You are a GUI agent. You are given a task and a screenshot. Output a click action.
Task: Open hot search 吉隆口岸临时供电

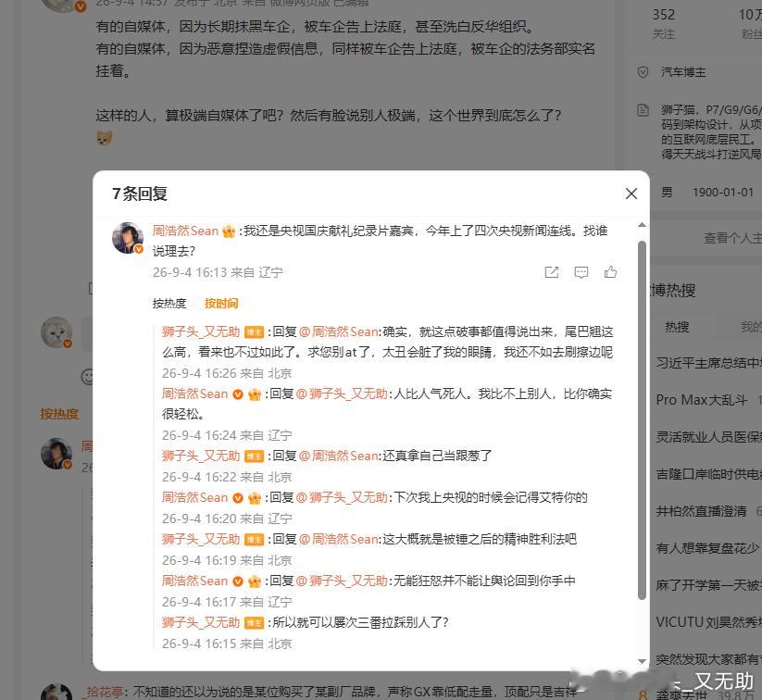tap(709, 474)
